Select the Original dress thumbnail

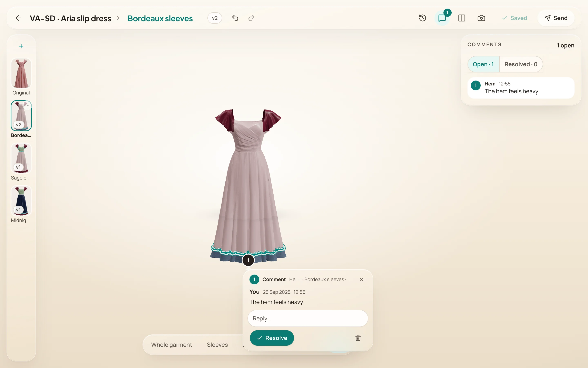(x=21, y=73)
